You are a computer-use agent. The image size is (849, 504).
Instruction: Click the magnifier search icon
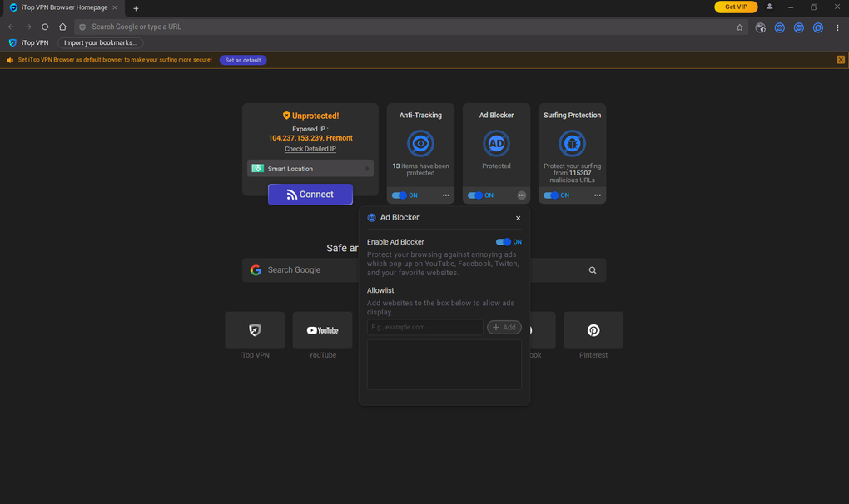point(593,269)
